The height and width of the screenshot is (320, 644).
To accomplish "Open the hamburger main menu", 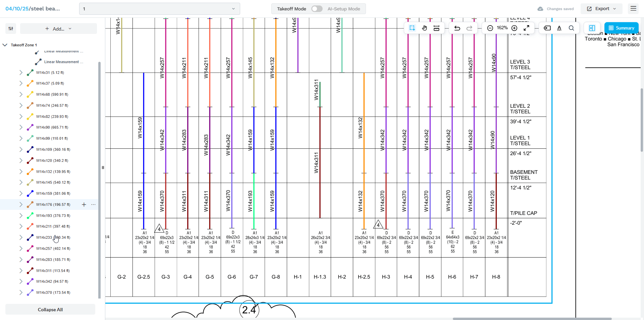I will (633, 9).
